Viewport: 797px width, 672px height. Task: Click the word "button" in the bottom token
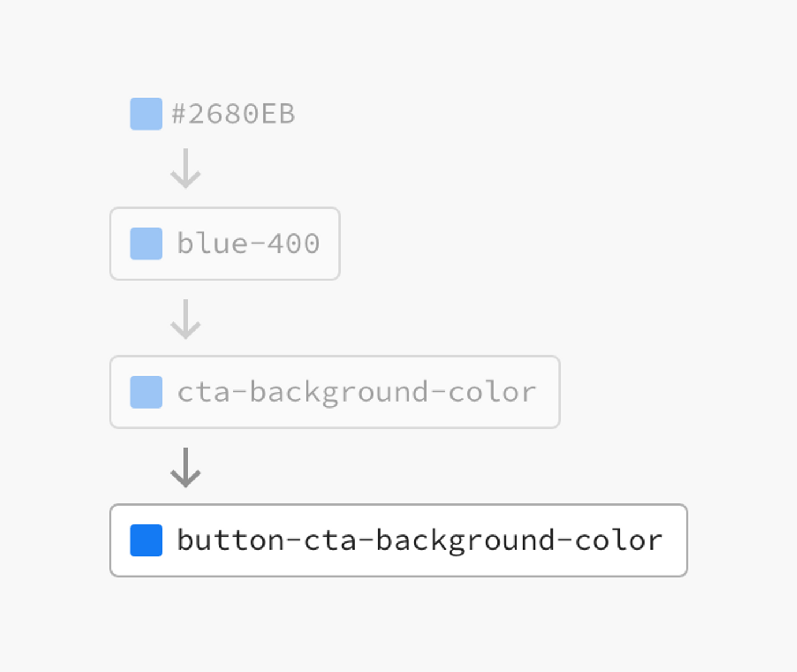point(230,540)
